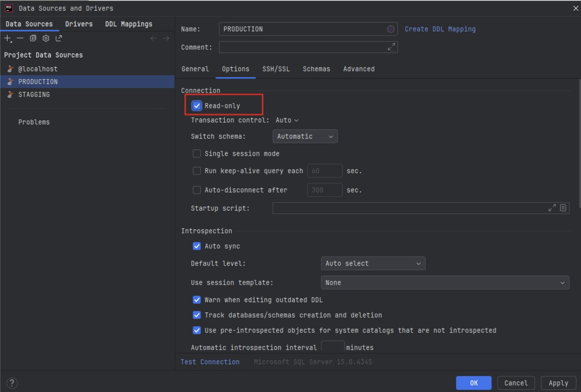Click the Rider app icon in title bar

9,8
